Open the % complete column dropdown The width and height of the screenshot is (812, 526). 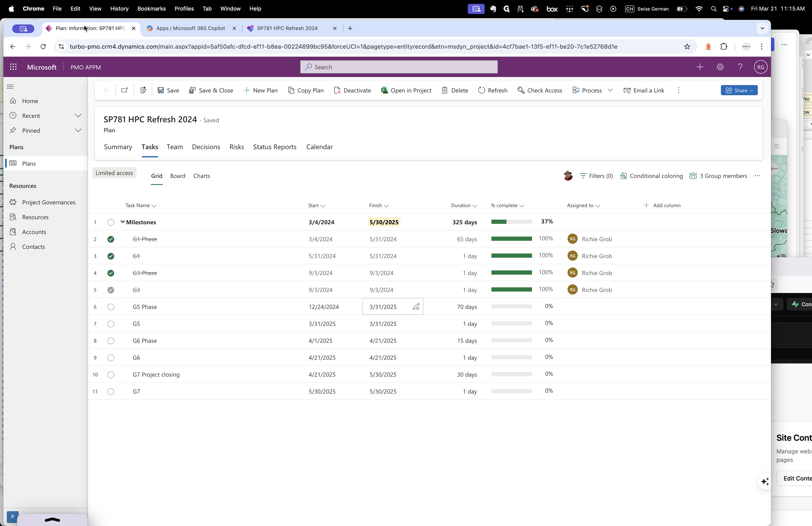click(521, 205)
